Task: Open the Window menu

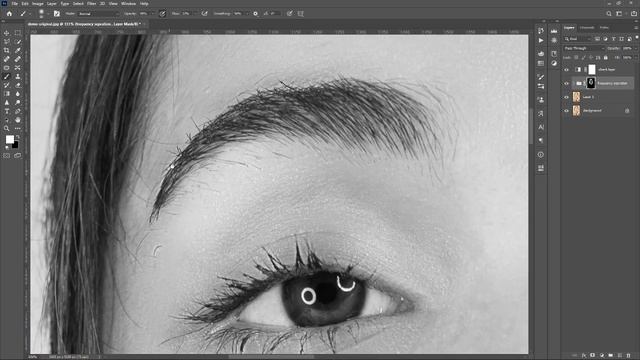Action: [x=128, y=4]
